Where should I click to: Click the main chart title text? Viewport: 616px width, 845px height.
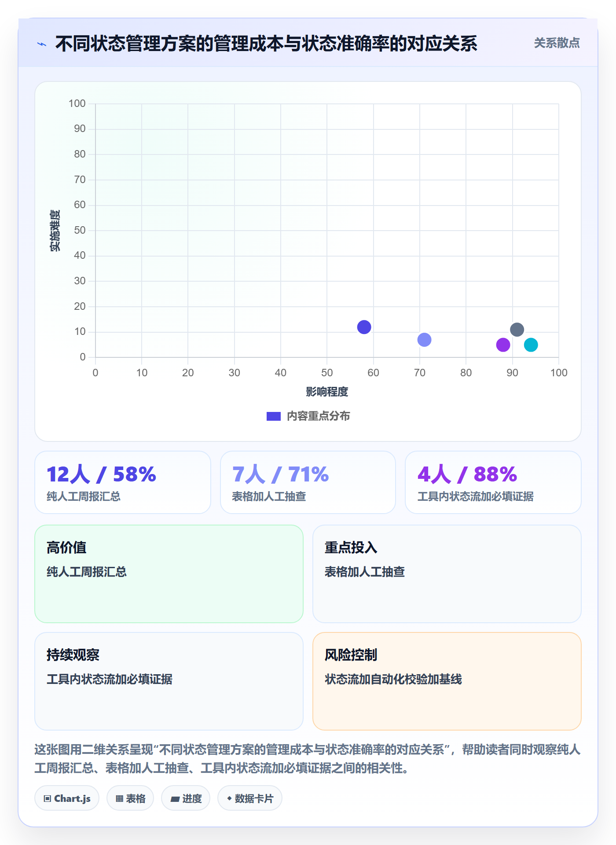pyautogui.click(x=266, y=44)
